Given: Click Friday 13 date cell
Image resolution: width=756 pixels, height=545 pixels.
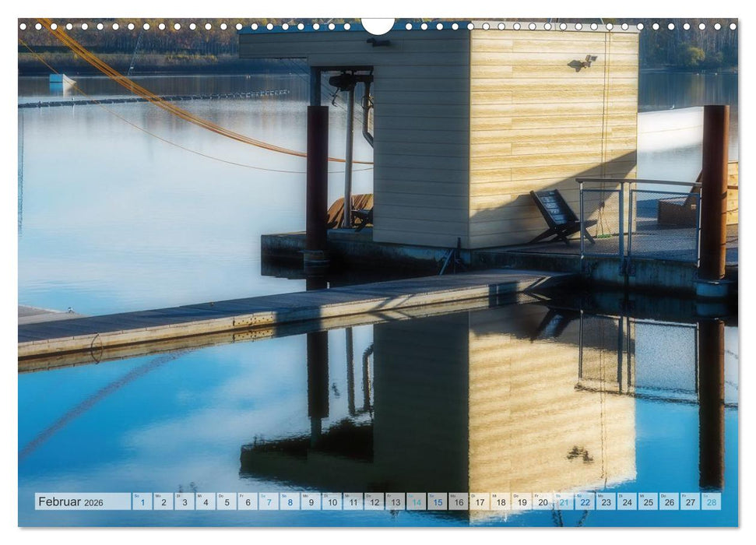Looking at the screenshot, I should (395, 502).
